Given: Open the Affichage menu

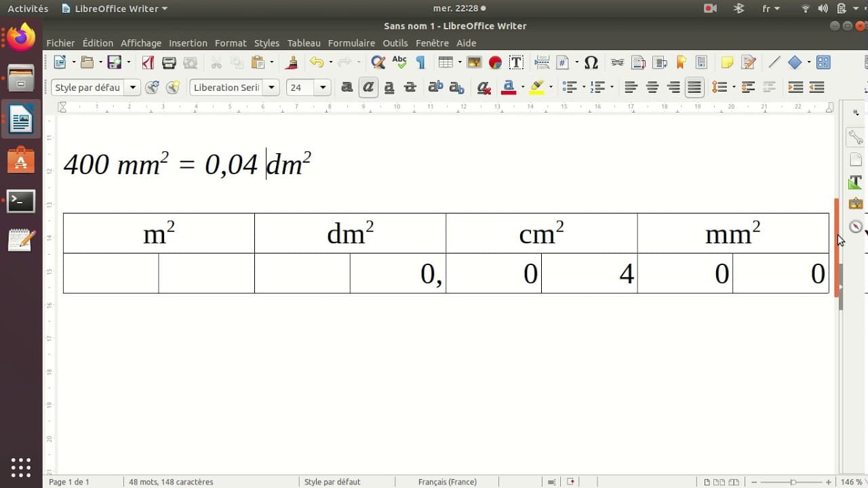Looking at the screenshot, I should pos(141,43).
